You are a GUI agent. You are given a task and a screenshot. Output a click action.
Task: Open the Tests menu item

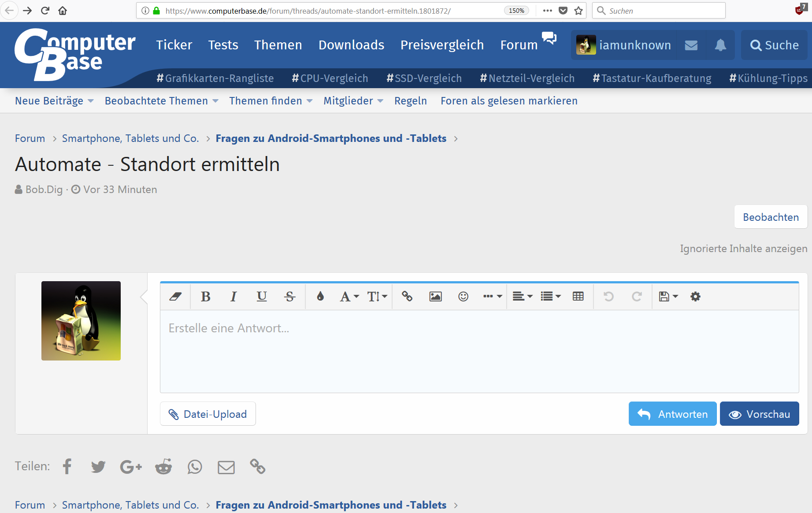click(x=223, y=45)
